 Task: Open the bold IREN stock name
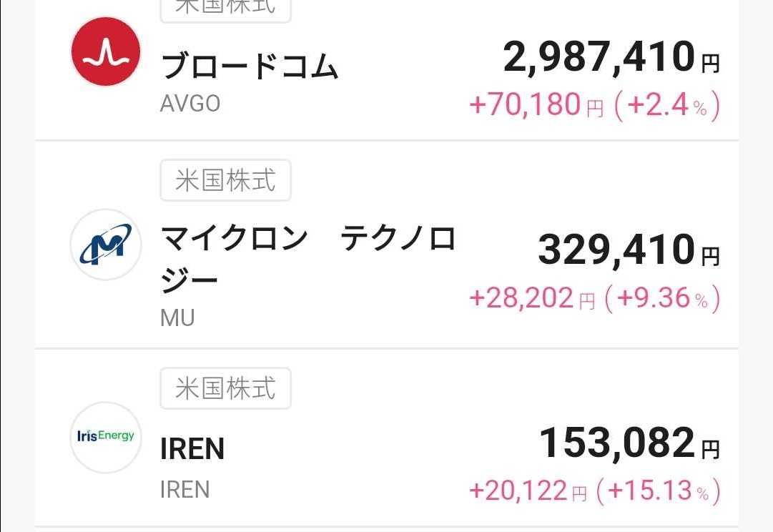tap(192, 449)
